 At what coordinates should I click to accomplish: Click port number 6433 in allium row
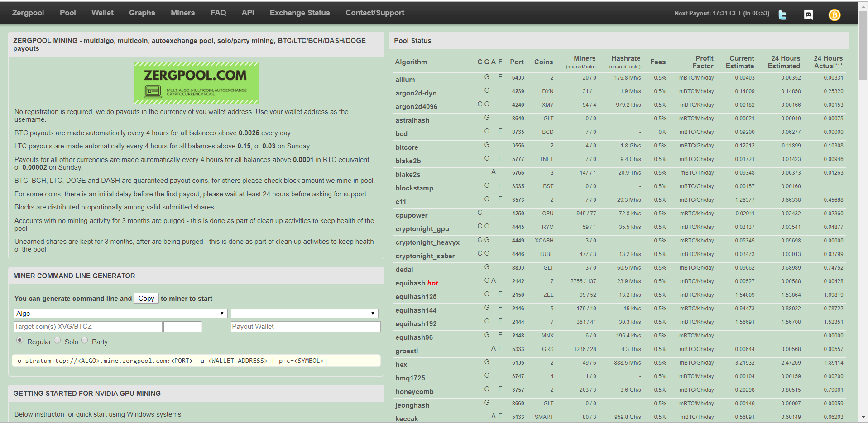click(x=518, y=78)
